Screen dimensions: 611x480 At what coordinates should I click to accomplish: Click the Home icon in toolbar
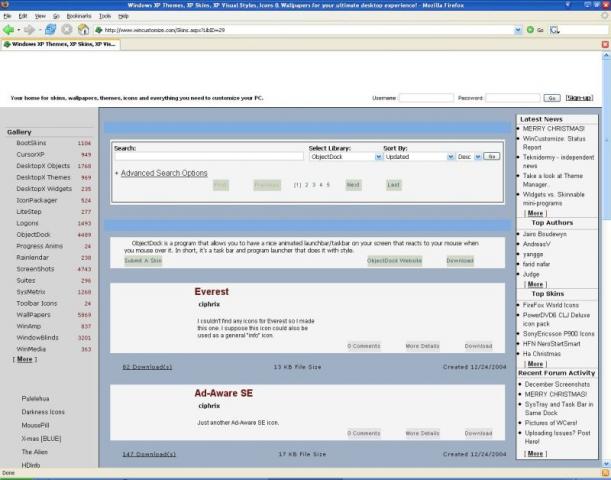pos(83,30)
